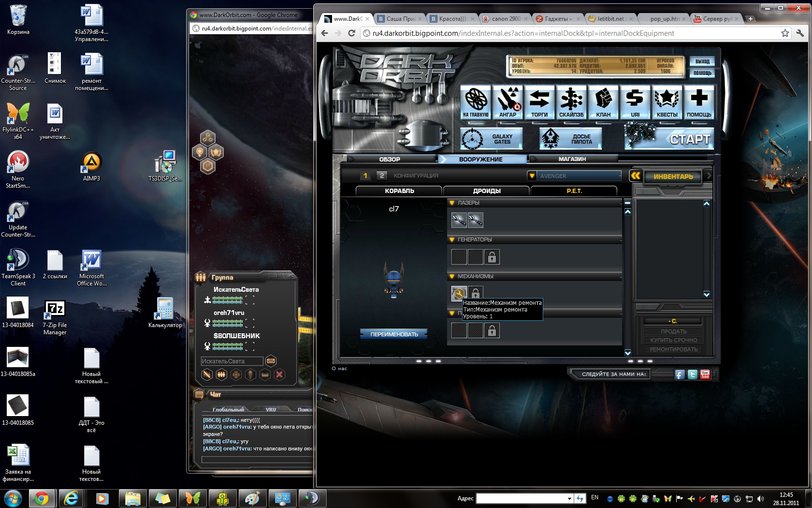
Task: Click the envelope invite icon in Группа panel
Action: [271, 361]
